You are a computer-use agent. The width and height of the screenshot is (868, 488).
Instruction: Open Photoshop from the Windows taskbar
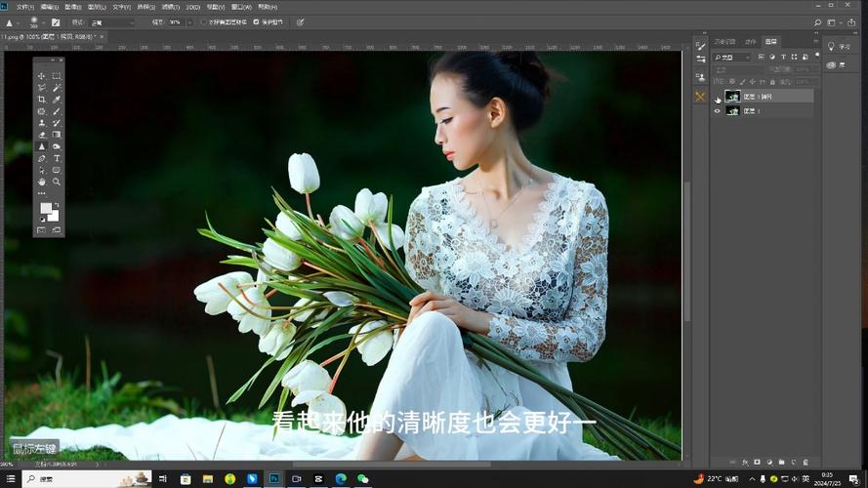274,478
